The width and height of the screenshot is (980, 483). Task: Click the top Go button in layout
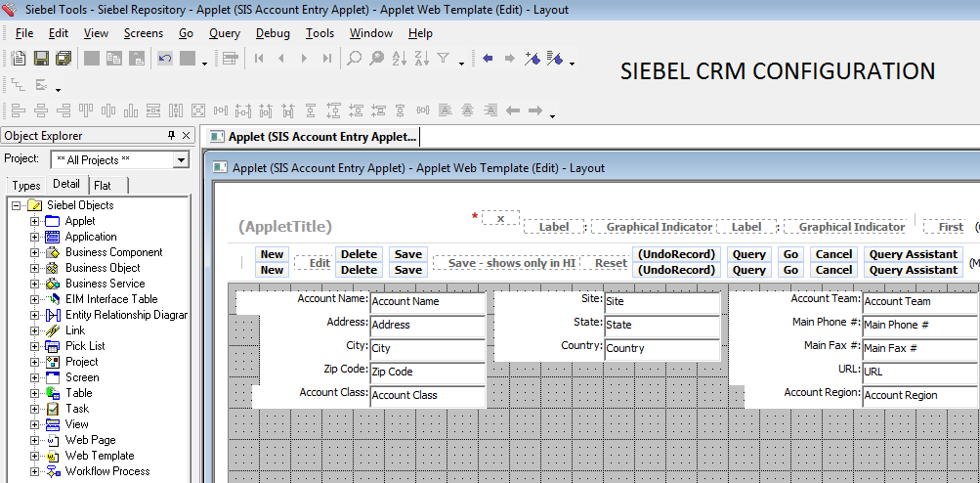tap(790, 254)
